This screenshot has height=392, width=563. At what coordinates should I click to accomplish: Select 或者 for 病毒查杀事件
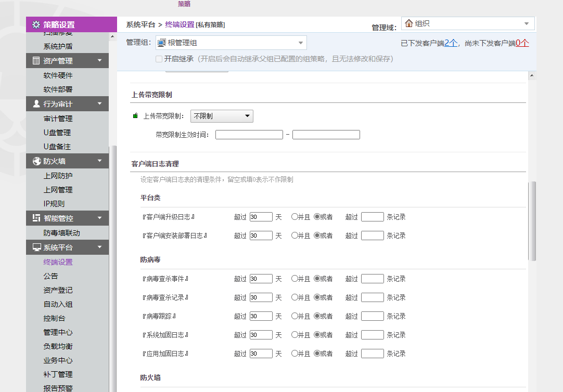pyautogui.click(x=317, y=279)
